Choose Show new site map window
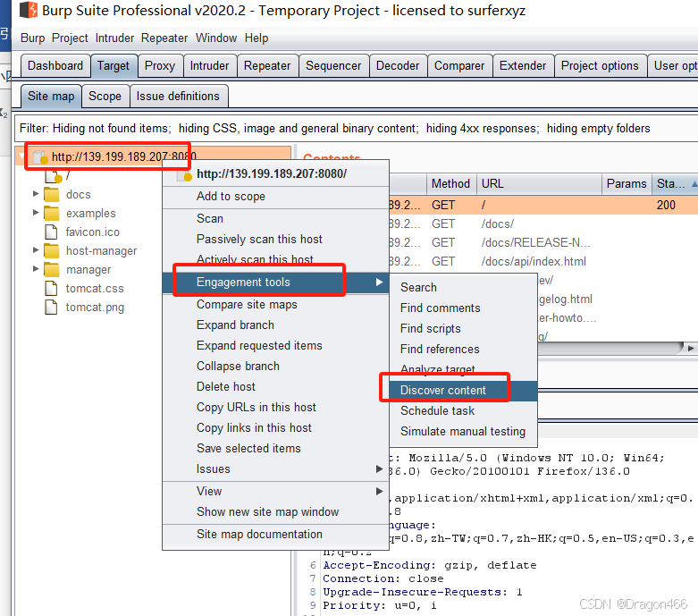 pos(275,511)
